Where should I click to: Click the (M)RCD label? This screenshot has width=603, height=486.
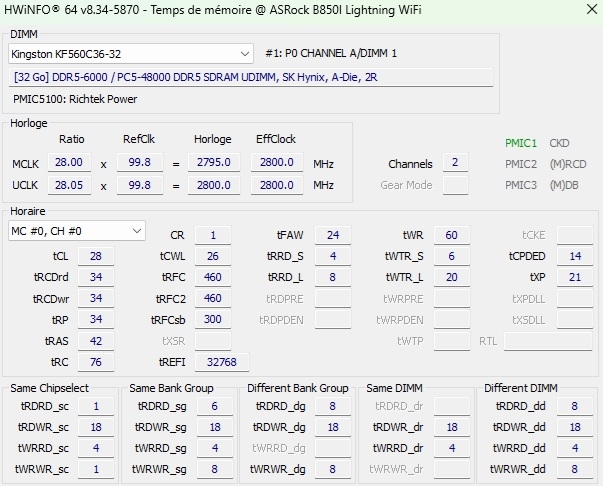click(x=566, y=164)
